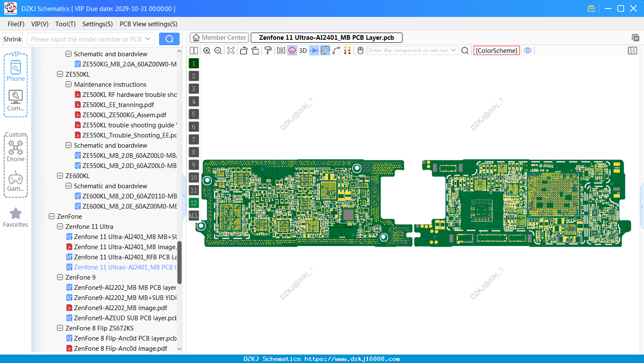The width and height of the screenshot is (644, 363).
Task: Collapse Zenfone 11 Ultra node
Action: coord(60,226)
